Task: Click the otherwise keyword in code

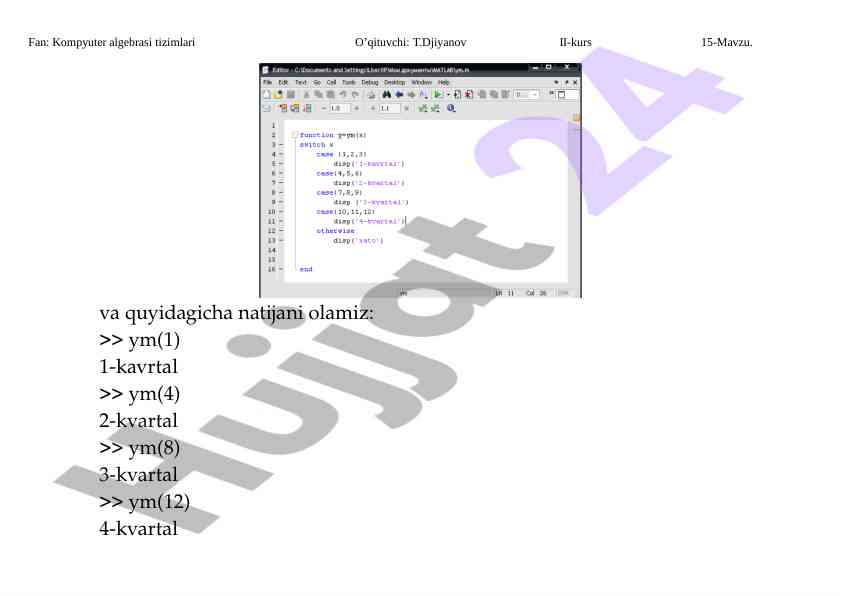Action: [335, 231]
